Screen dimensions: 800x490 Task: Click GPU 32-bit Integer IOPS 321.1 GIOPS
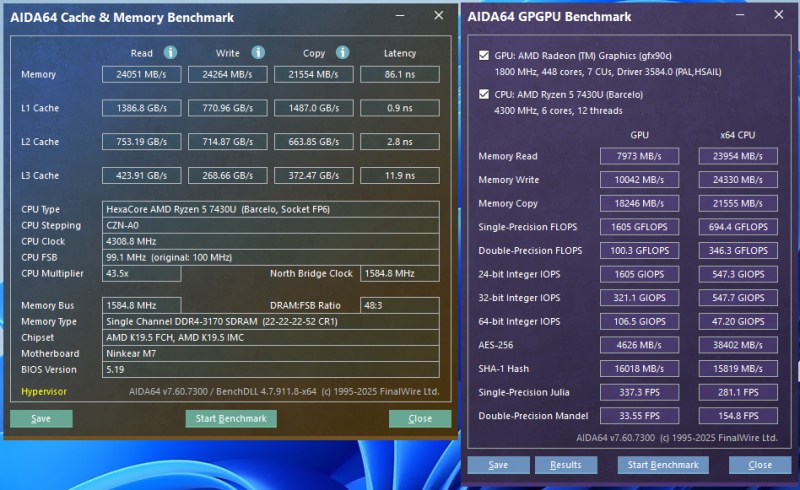tap(639, 298)
